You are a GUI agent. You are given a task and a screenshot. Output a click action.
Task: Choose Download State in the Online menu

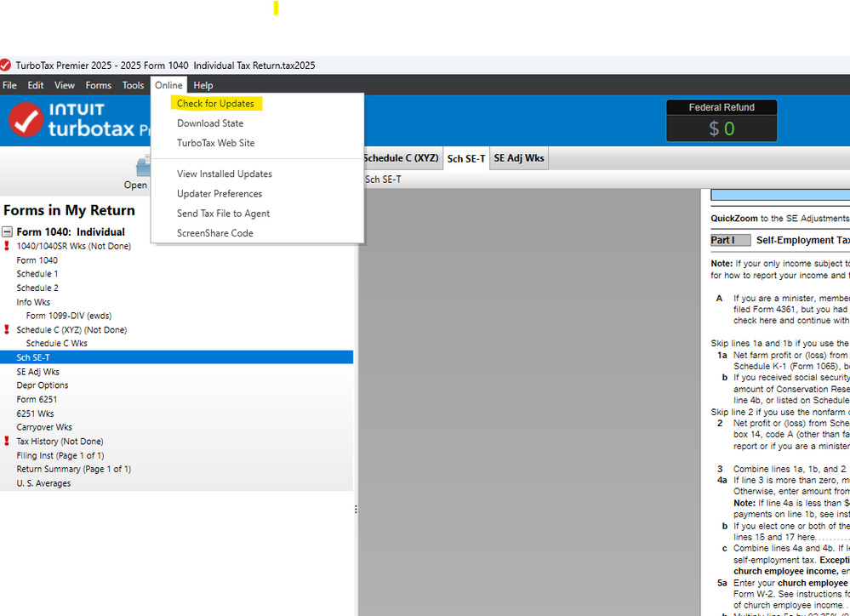(x=209, y=123)
